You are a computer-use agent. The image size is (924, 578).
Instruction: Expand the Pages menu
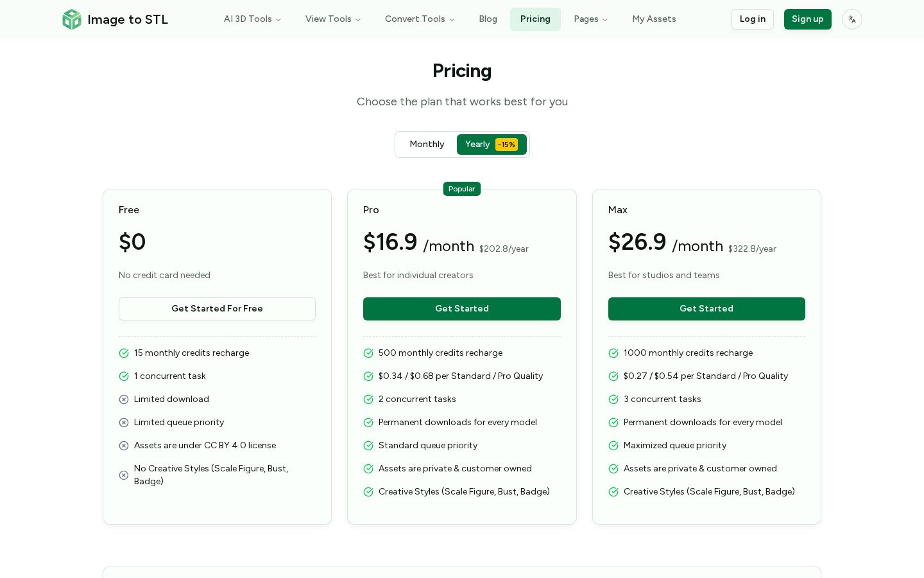coord(591,19)
